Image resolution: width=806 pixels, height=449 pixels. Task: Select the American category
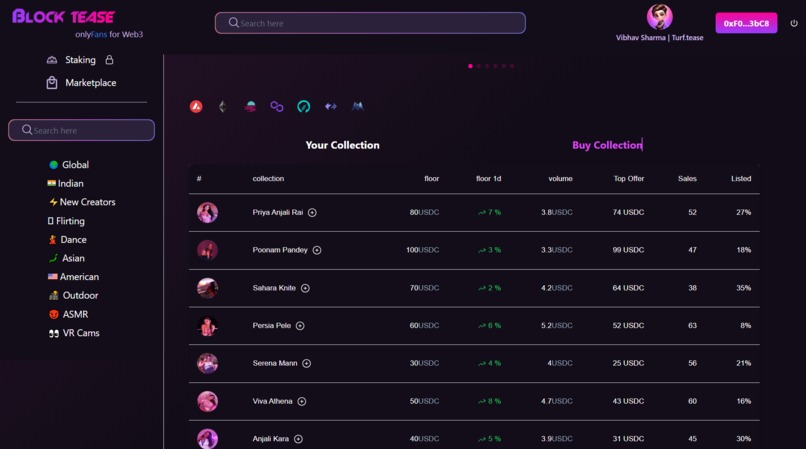point(74,277)
